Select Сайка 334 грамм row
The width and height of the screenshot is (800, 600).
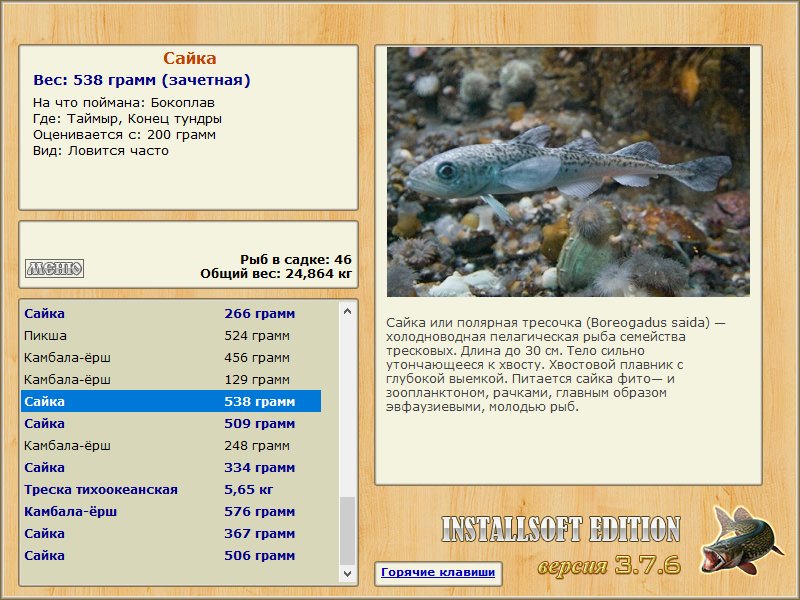click(171, 467)
